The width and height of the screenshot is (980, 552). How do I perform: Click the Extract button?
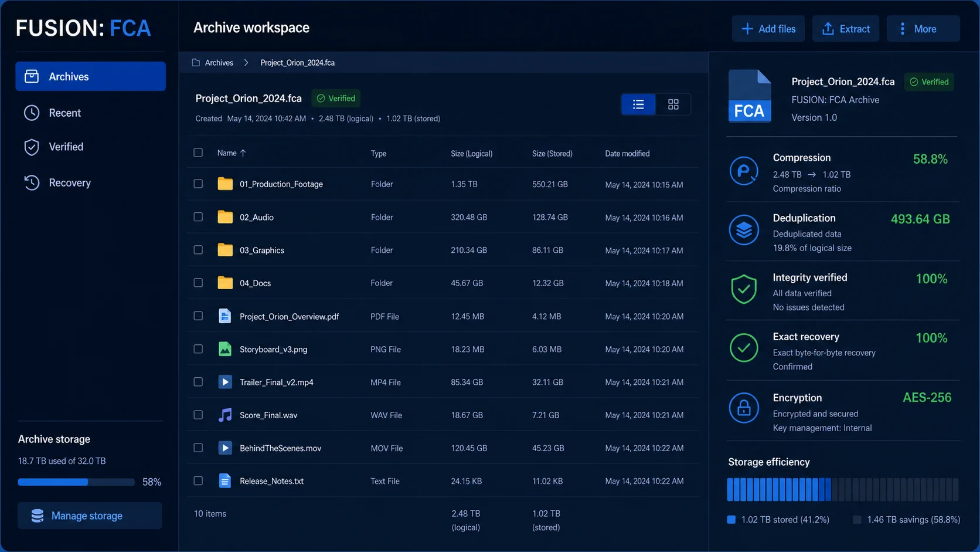click(x=845, y=29)
